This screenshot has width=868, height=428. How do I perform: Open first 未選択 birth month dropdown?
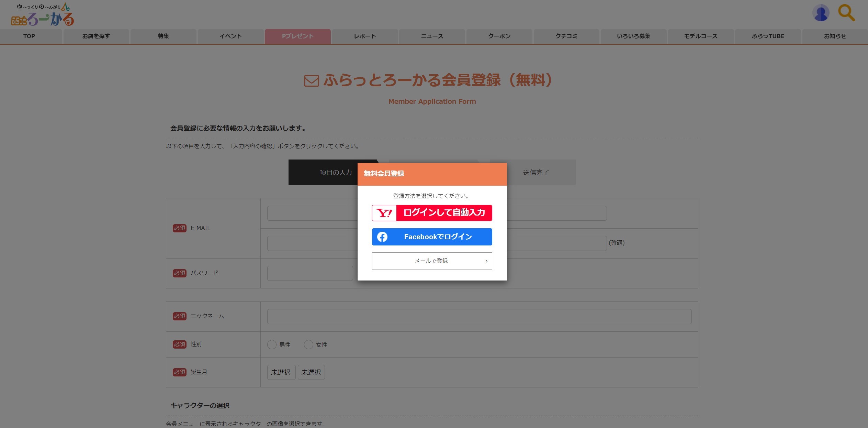[x=281, y=372]
